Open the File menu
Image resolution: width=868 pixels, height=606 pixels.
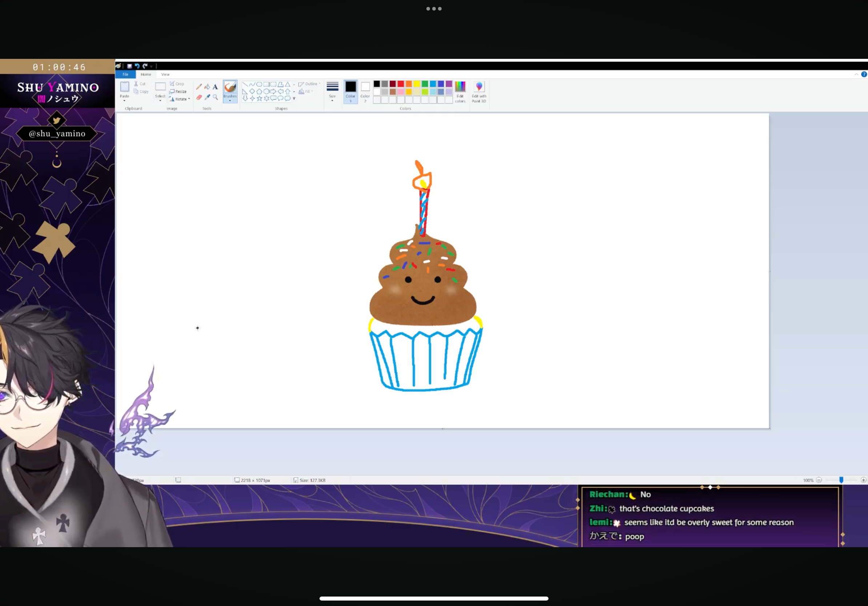pyautogui.click(x=125, y=74)
